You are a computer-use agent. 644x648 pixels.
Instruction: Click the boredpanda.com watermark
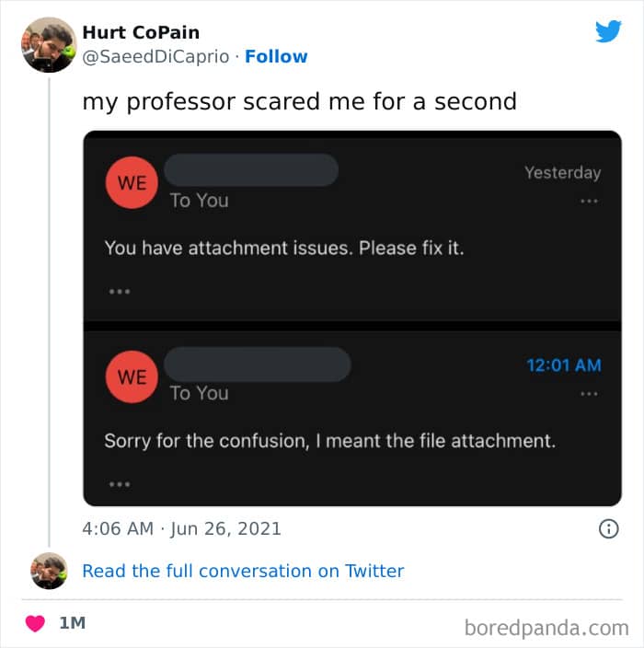(x=546, y=628)
